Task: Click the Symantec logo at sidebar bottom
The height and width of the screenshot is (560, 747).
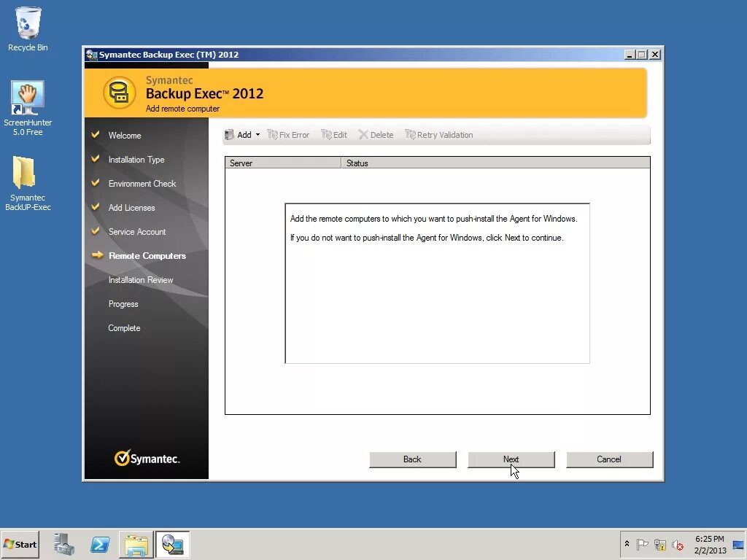Action: coord(147,458)
